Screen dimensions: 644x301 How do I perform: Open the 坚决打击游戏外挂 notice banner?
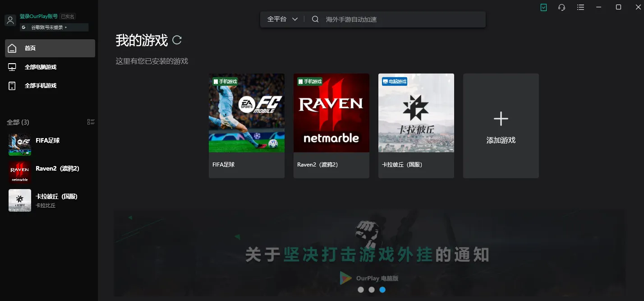point(369,253)
